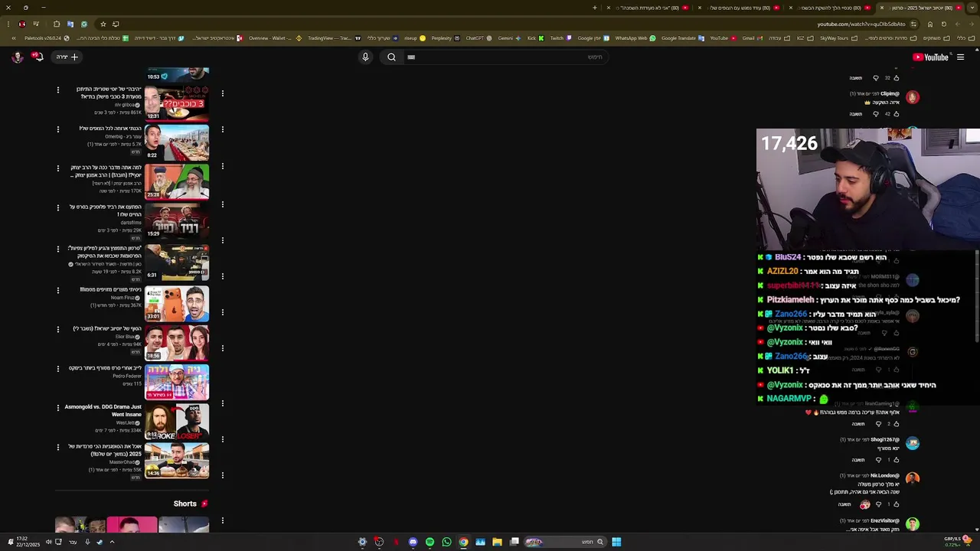Open the YouTube home logo
Screen dimensions: 980x551
click(931, 57)
